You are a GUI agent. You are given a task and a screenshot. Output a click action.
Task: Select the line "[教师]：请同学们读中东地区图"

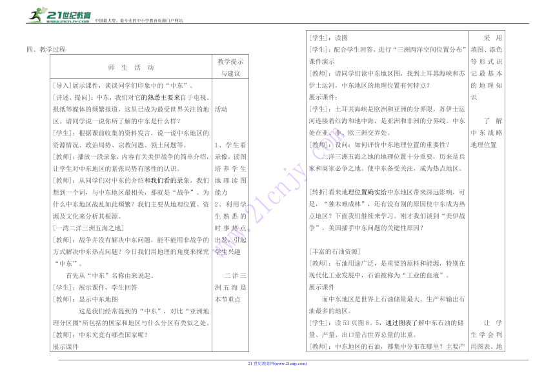387,73
